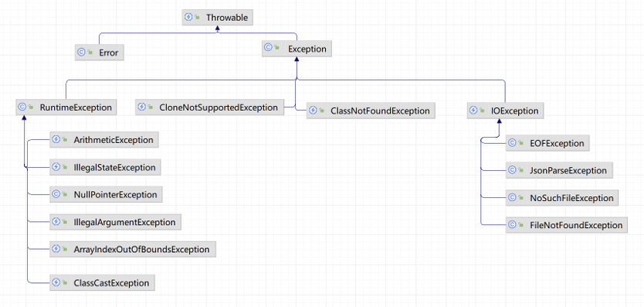Select the IllegalArgumentException node
The height and width of the screenshot is (307, 644).
point(115,222)
